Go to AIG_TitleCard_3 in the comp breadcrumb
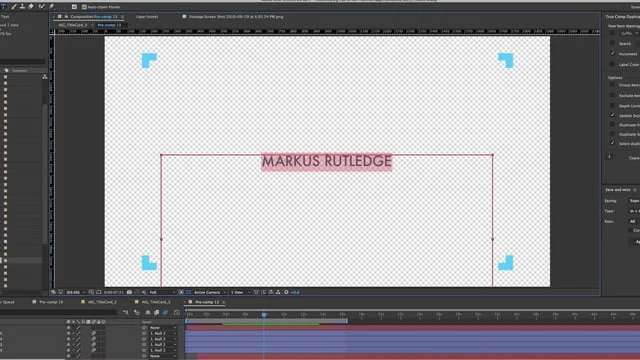Image resolution: width=640 pixels, height=360 pixels. 73,25
